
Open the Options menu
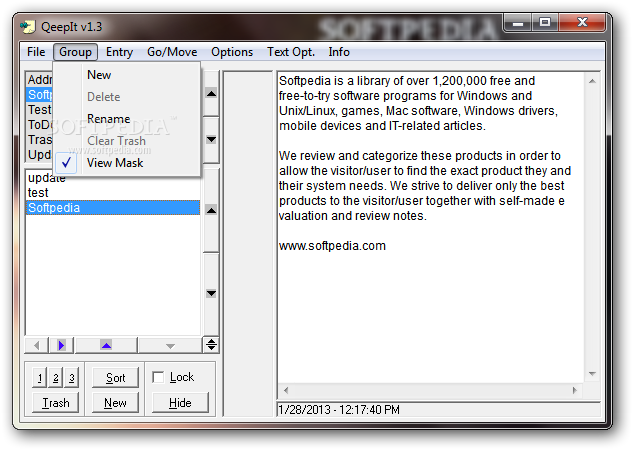click(x=232, y=52)
